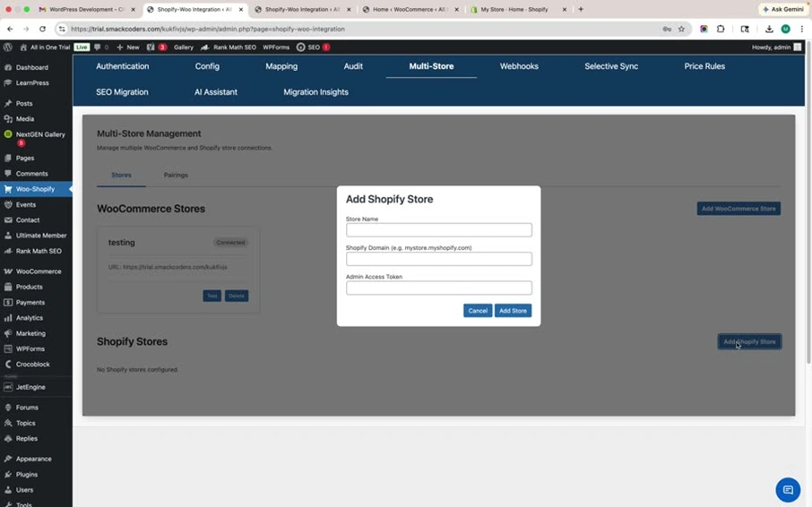The height and width of the screenshot is (507, 812).
Task: Click the Comments sidebar icon
Action: click(8, 173)
